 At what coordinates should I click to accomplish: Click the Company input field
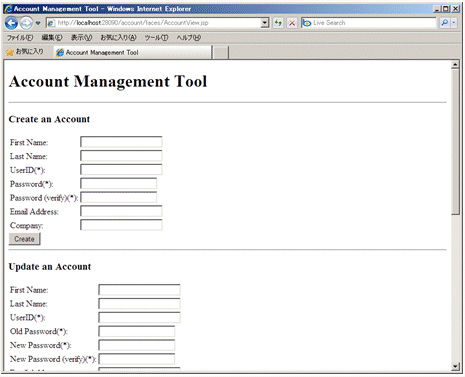[121, 225]
